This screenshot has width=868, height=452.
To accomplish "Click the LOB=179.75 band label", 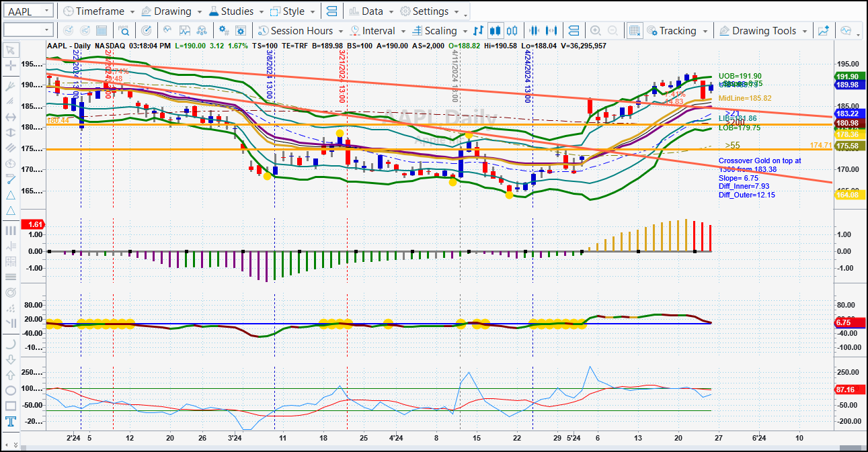I will [740, 127].
